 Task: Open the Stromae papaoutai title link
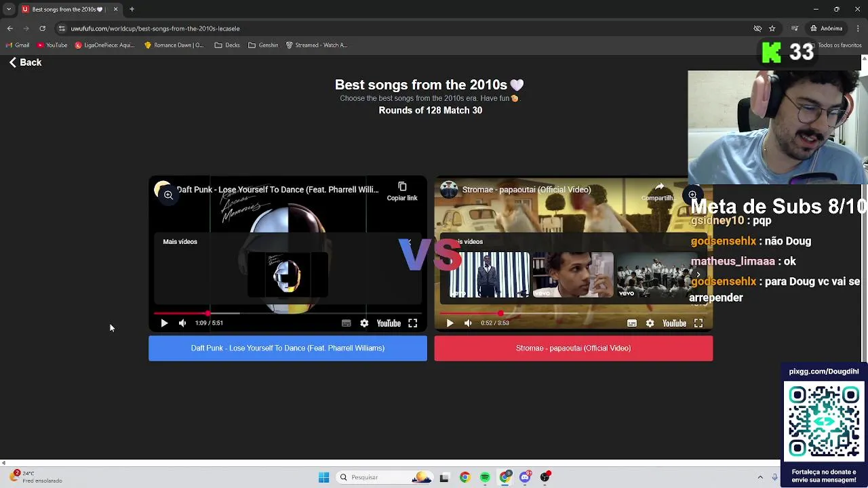coord(526,190)
